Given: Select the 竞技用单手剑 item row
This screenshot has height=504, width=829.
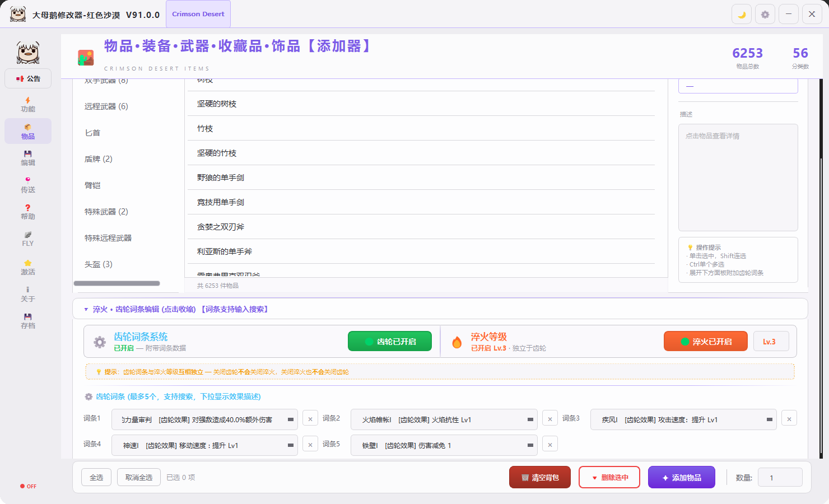Looking at the screenshot, I should coord(421,202).
